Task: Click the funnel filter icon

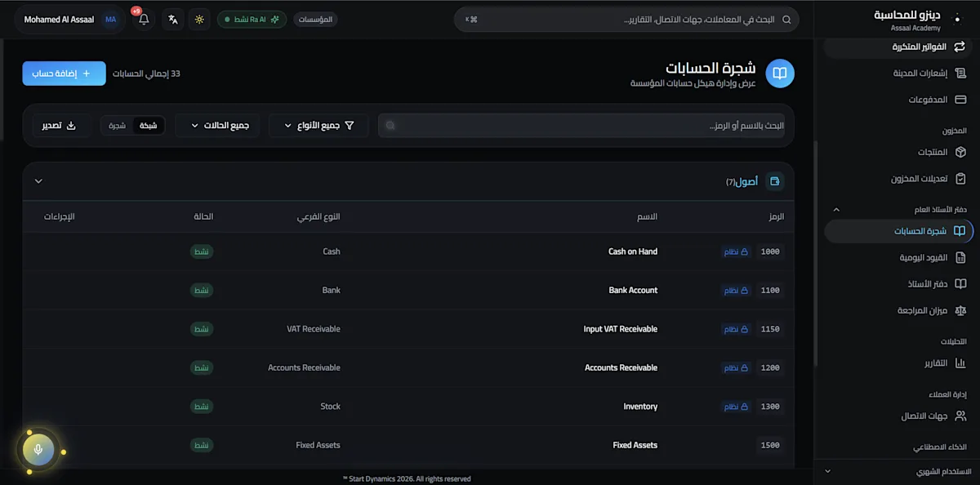Action: 350,126
